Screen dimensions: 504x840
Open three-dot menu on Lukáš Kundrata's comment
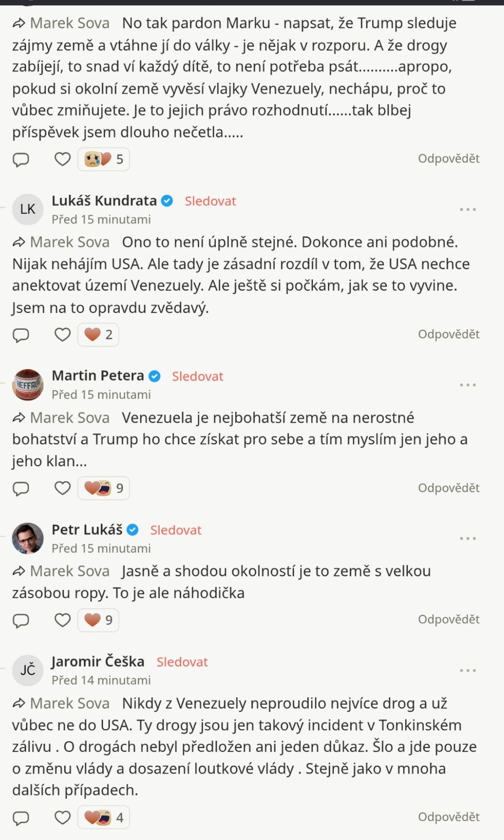[467, 209]
